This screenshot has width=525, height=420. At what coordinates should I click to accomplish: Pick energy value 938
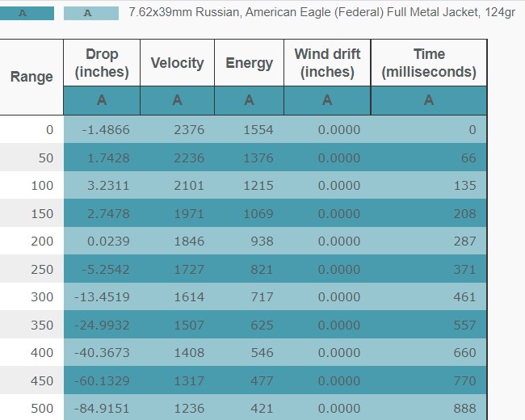click(262, 241)
